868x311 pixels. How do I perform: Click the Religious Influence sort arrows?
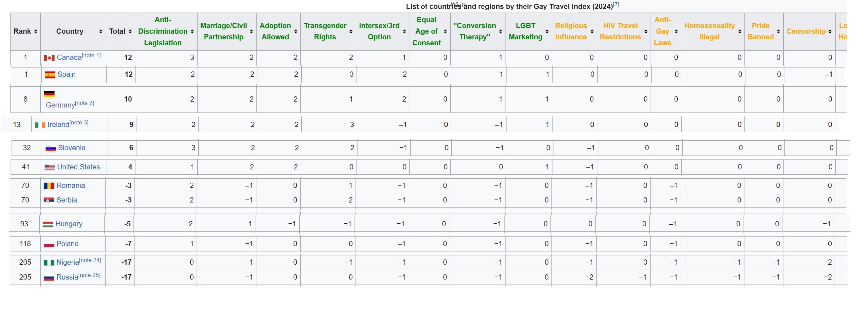click(592, 31)
